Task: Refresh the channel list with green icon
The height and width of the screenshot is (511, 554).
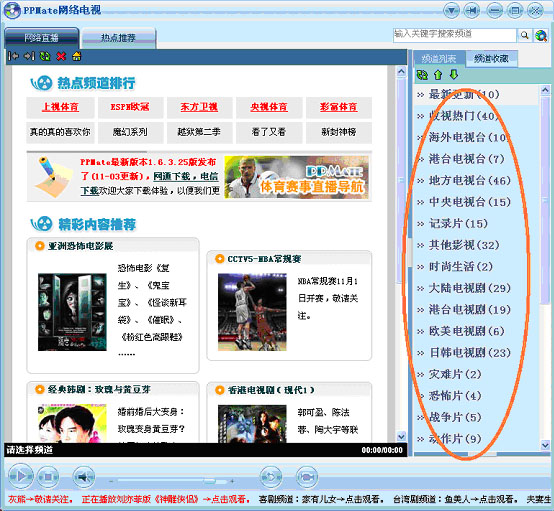Action: coord(422,75)
